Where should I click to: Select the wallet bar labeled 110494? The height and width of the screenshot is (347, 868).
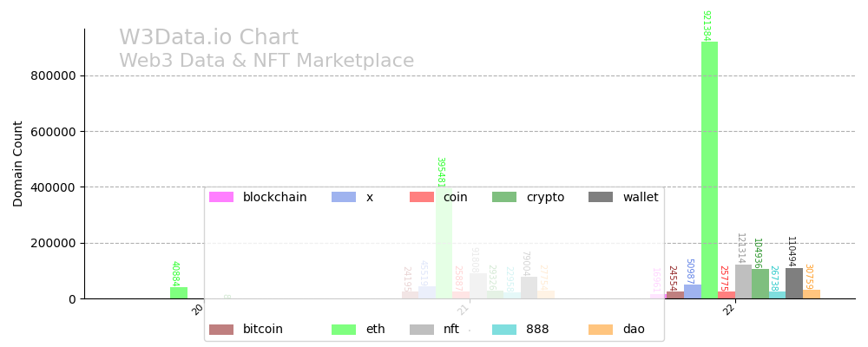pos(794,284)
